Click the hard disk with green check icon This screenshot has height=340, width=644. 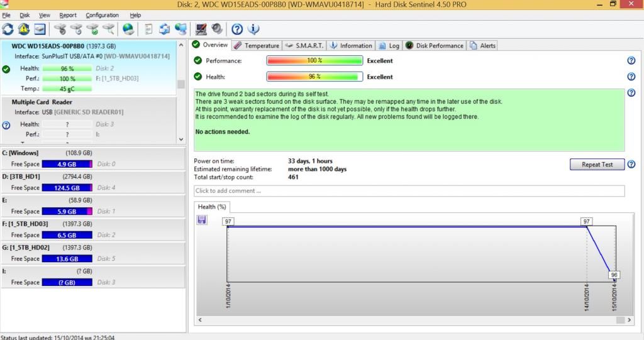tap(93, 29)
